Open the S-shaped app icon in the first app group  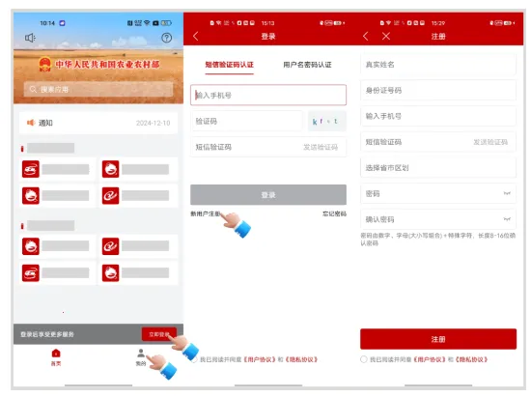pyautogui.click(x=31, y=169)
